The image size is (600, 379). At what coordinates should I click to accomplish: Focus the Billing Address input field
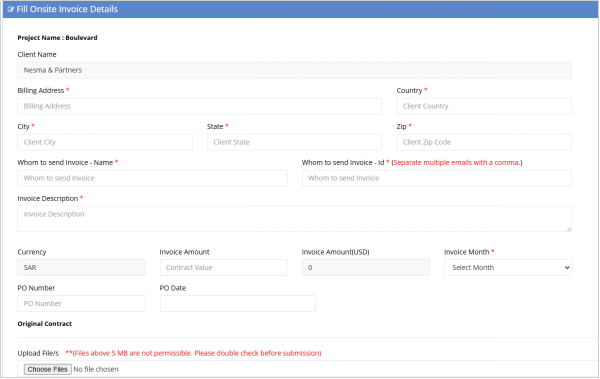pyautogui.click(x=199, y=106)
